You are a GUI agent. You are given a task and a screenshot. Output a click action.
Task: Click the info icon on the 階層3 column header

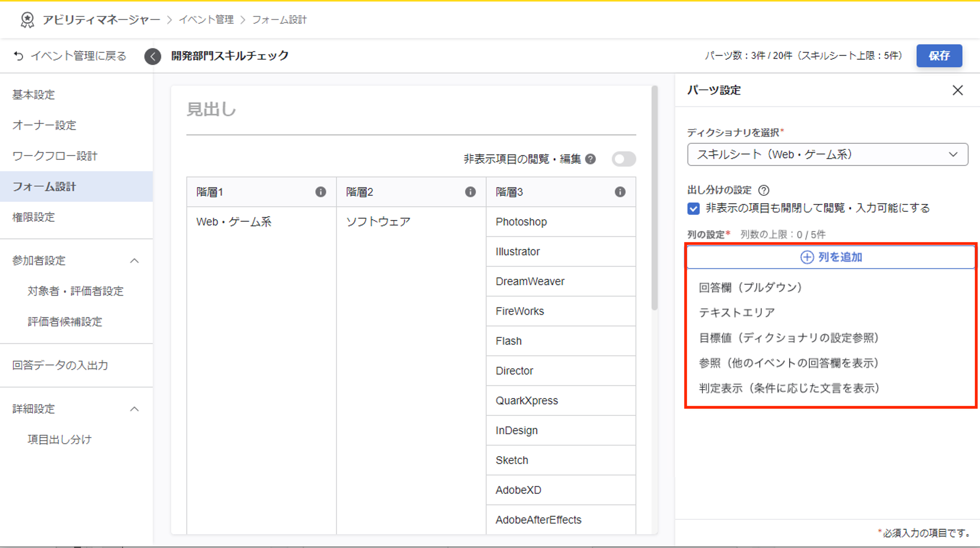tap(620, 192)
